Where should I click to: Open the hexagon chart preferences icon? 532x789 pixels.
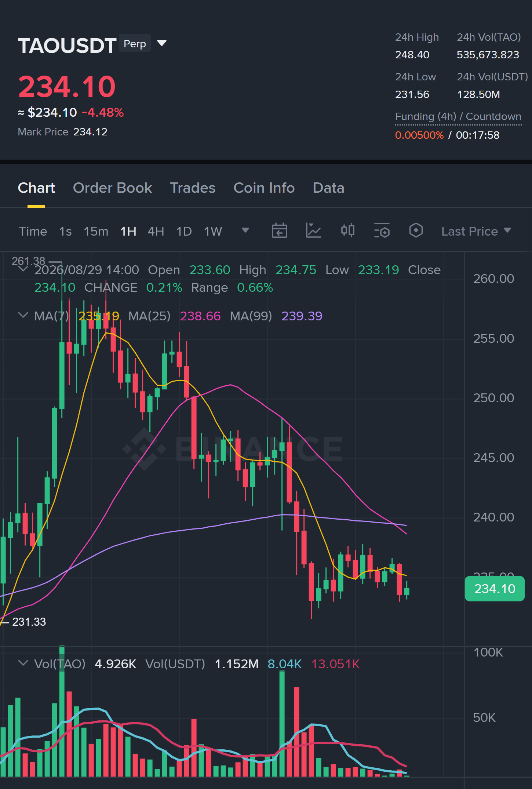(x=416, y=230)
